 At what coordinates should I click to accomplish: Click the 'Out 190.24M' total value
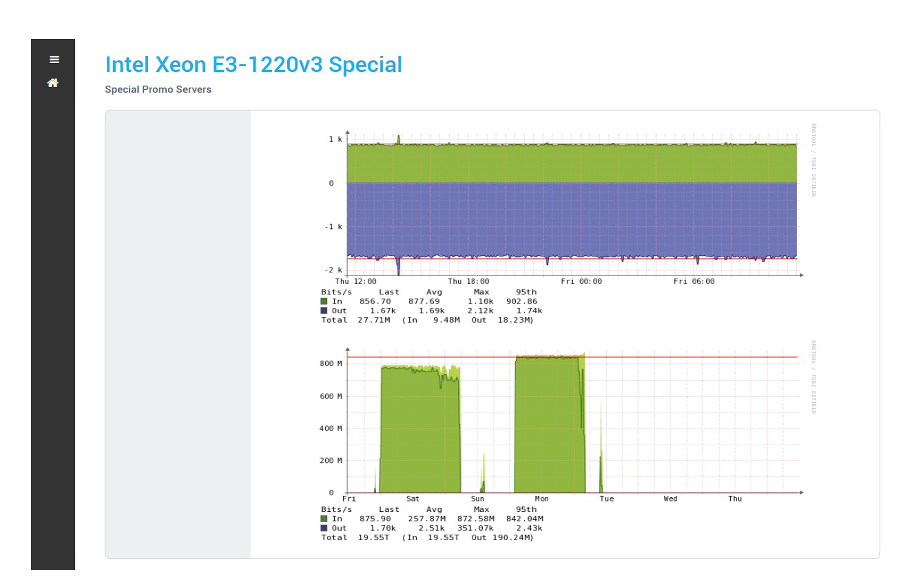502,537
